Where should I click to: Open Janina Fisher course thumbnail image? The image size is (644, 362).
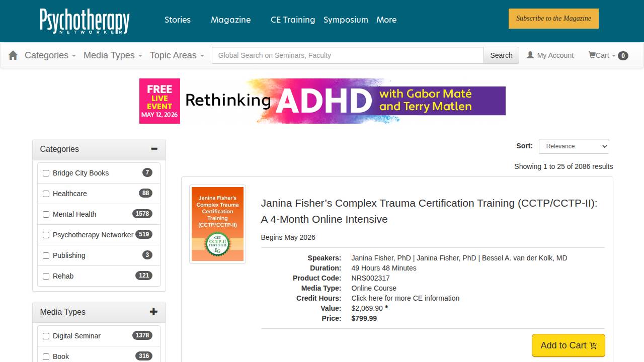217,224
